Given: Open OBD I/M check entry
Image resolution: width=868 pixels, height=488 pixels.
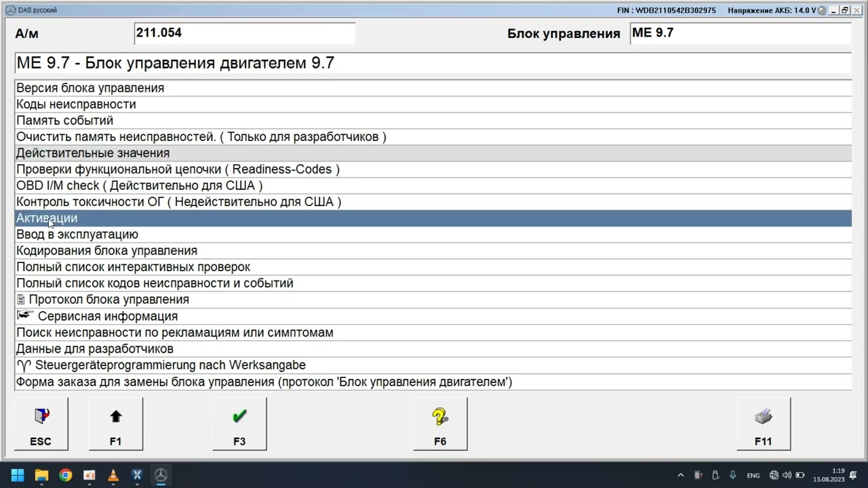Looking at the screenshot, I should (x=433, y=186).
